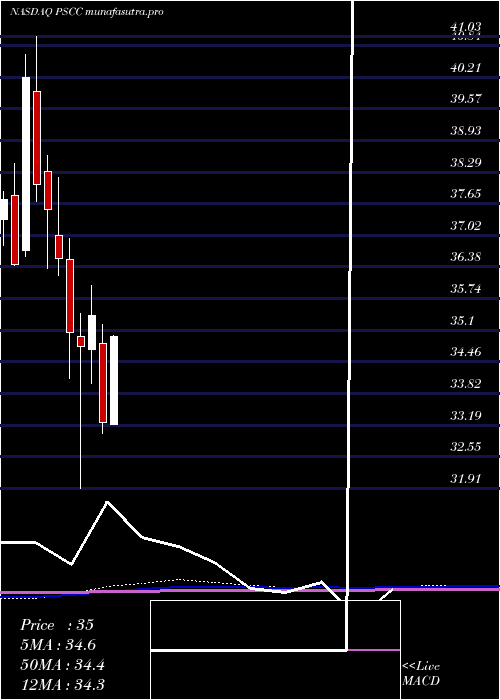The image size is (500, 700).
Task: Click the 36.38 price axis label
Action: coord(466,257)
